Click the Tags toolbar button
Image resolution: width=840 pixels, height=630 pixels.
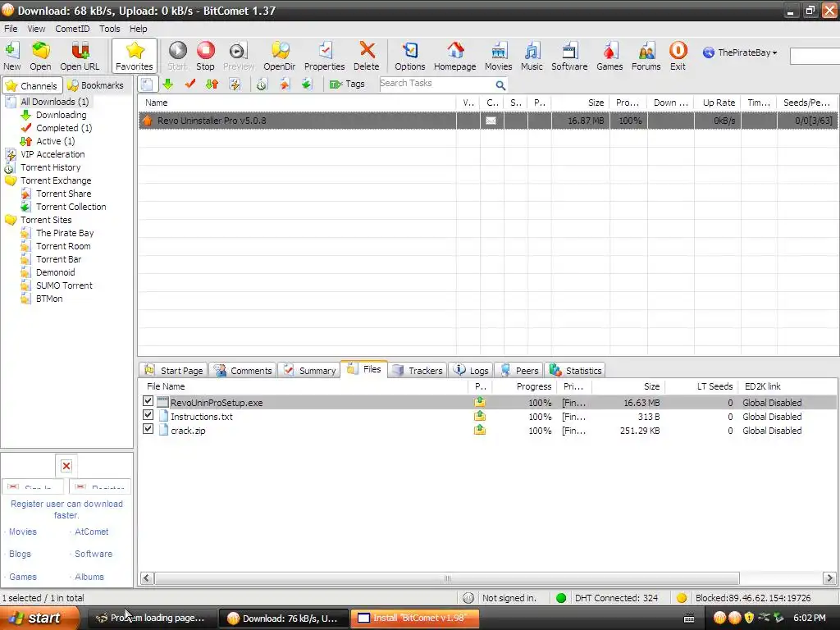(x=347, y=84)
